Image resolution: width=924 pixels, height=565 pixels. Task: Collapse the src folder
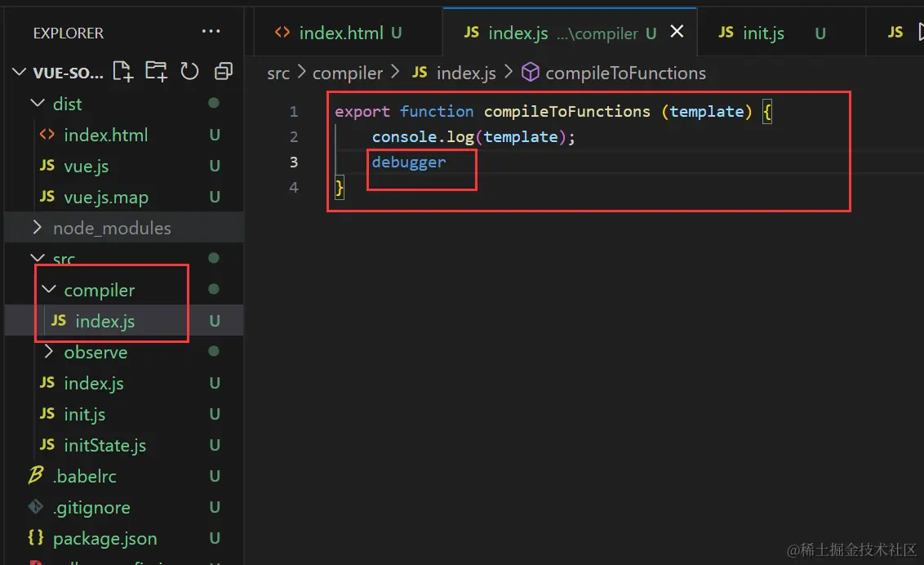tap(38, 258)
